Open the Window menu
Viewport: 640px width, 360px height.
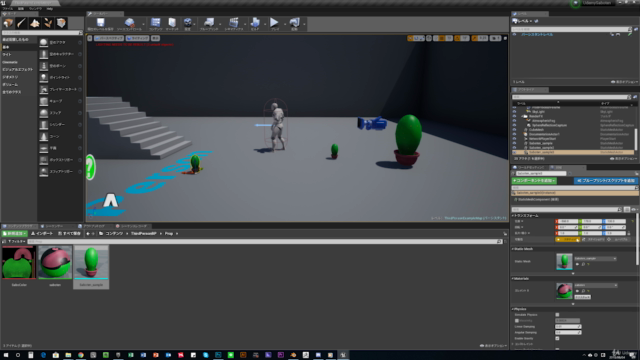pyautogui.click(x=35, y=9)
